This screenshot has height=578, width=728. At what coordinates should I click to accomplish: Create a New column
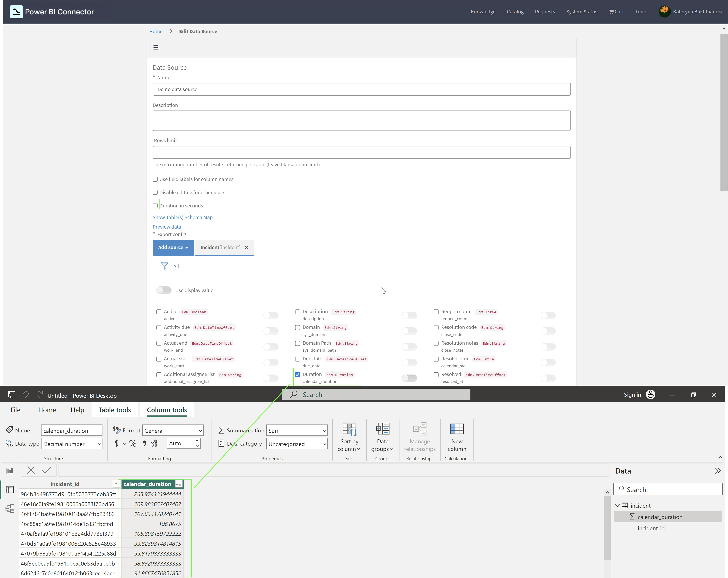[x=457, y=438]
